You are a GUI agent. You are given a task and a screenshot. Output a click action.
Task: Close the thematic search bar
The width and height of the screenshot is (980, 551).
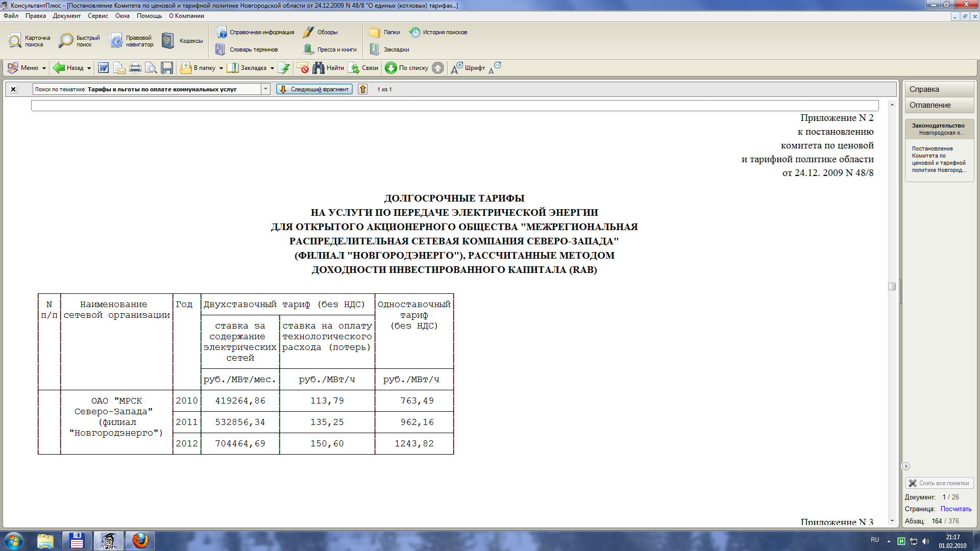coord(13,89)
